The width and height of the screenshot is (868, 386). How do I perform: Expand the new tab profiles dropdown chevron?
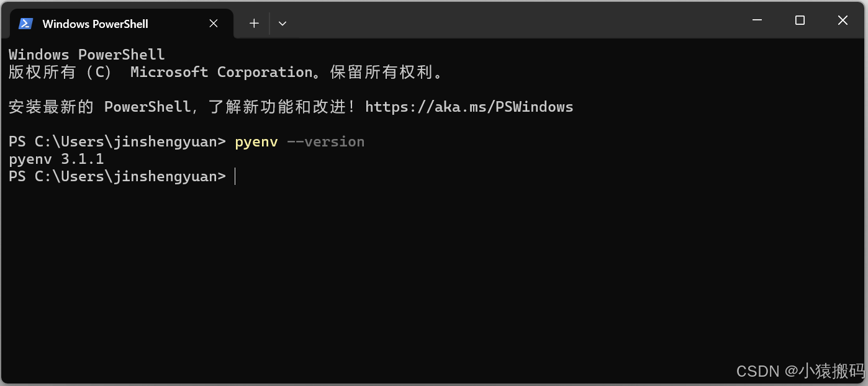pos(283,24)
